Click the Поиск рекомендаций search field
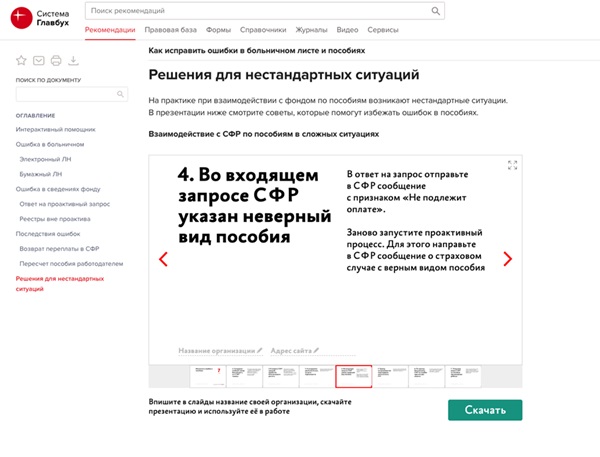The height and width of the screenshot is (457, 600). 258,11
